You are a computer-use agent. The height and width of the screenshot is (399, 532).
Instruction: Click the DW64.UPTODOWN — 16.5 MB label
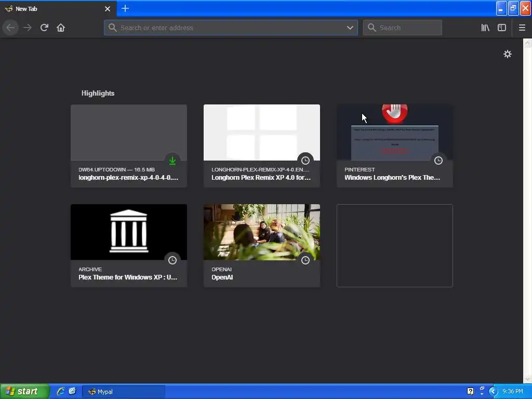click(116, 170)
